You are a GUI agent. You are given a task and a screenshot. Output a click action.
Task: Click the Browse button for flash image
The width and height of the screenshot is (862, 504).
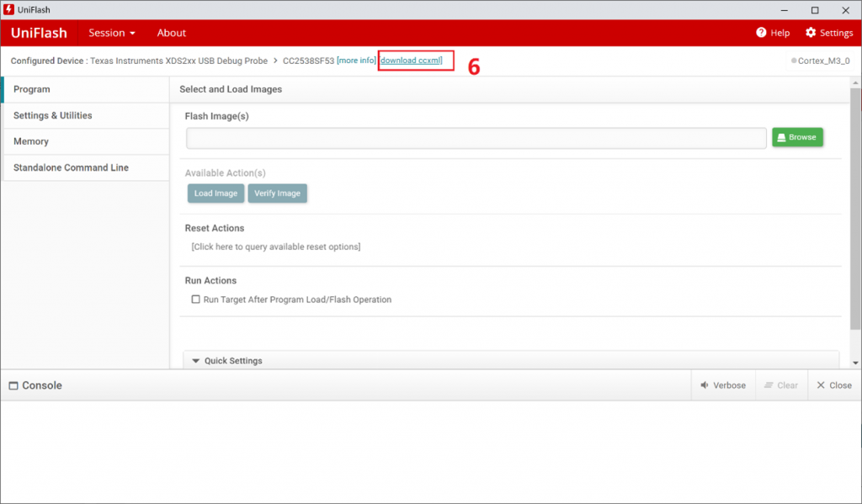click(x=797, y=137)
